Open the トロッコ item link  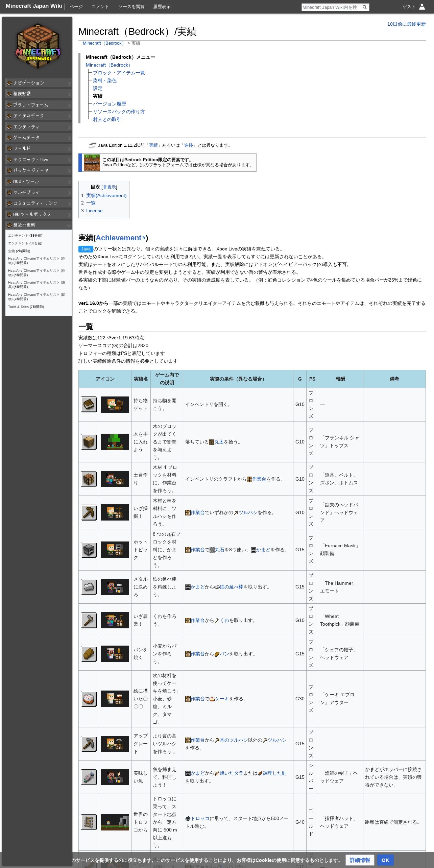coord(200,818)
